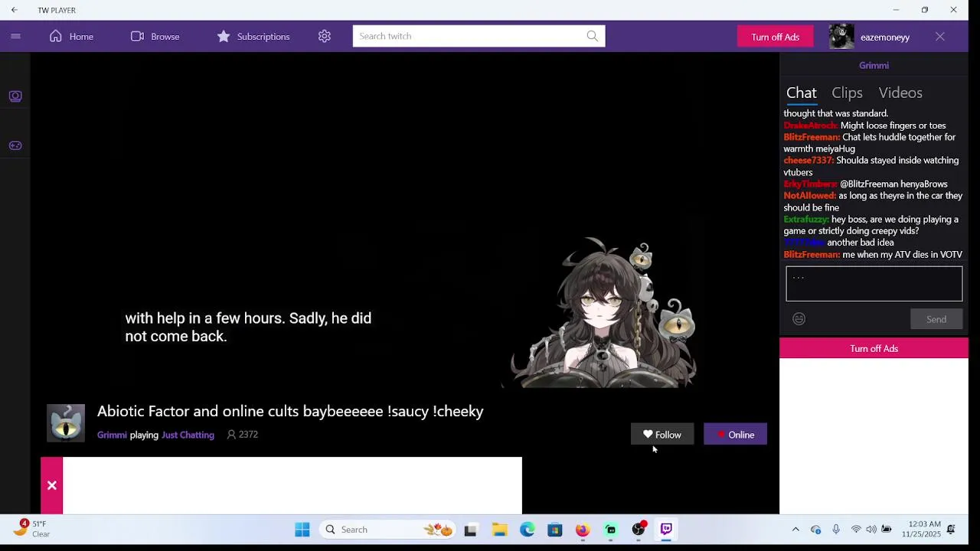Image resolution: width=980 pixels, height=551 pixels.
Task: Click the Grimmi channel name above chat
Action: pyautogui.click(x=874, y=66)
